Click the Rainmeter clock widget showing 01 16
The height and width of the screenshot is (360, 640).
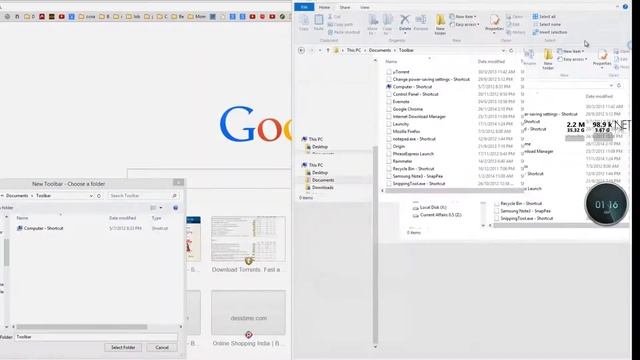pyautogui.click(x=606, y=204)
